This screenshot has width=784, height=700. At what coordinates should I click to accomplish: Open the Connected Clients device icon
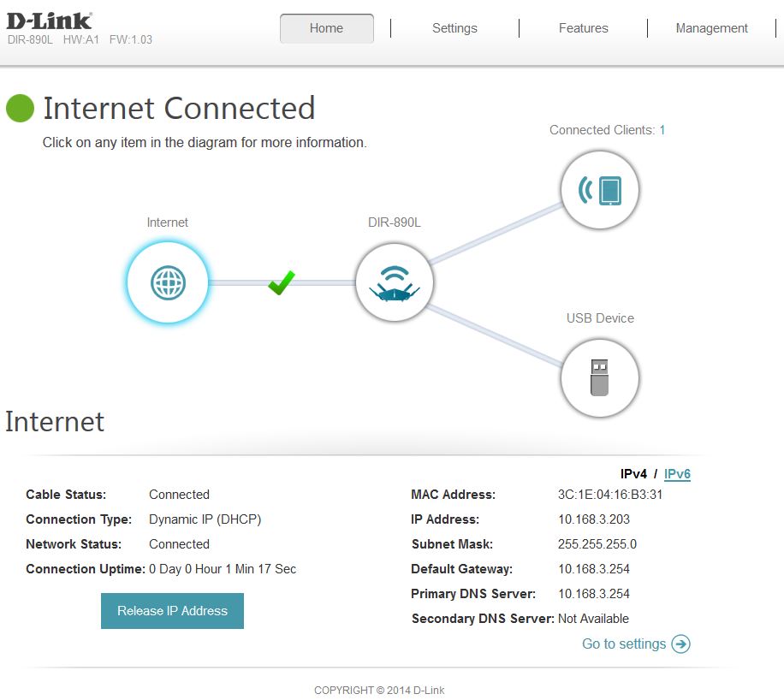coord(600,191)
